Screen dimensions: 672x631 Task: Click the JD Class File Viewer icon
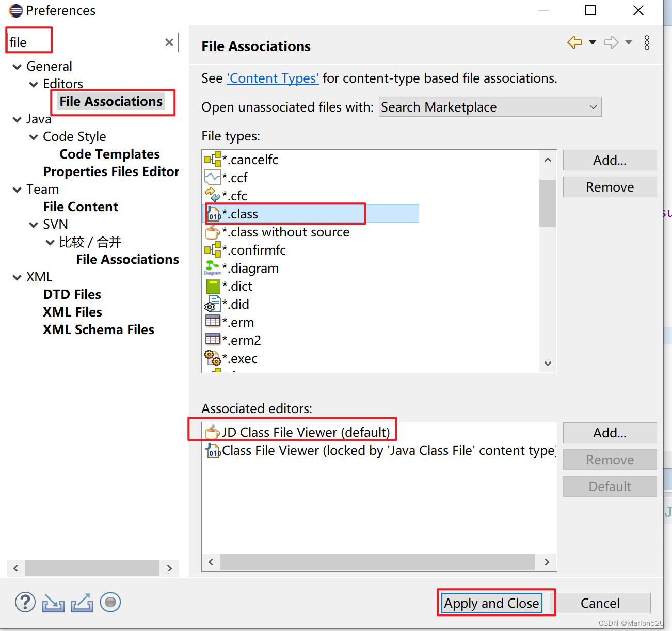(x=213, y=432)
